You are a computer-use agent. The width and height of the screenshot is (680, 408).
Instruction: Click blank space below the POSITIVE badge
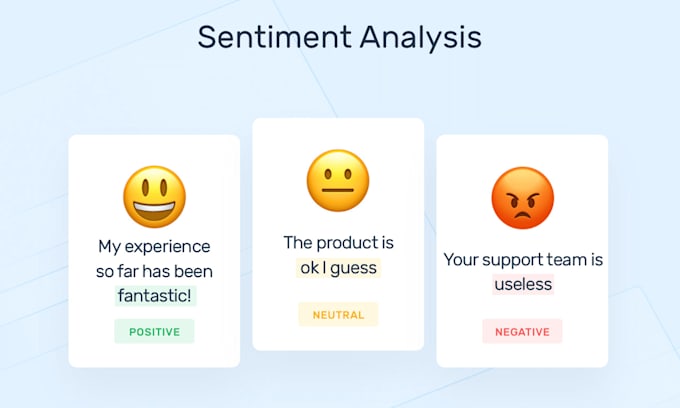click(154, 355)
